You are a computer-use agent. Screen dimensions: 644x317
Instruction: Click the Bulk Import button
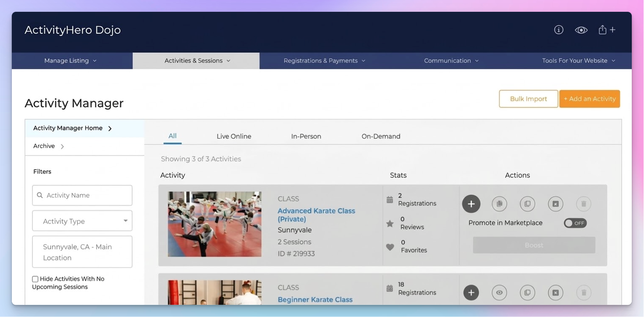coord(528,99)
